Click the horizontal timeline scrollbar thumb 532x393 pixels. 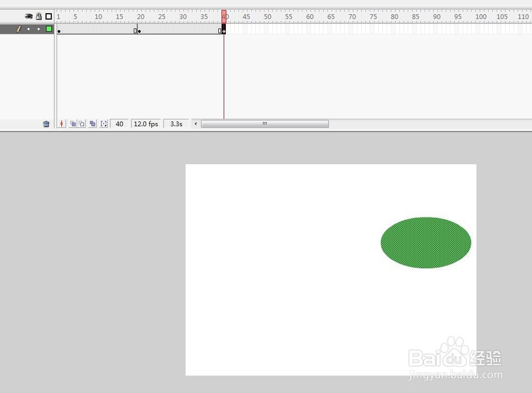pos(264,124)
